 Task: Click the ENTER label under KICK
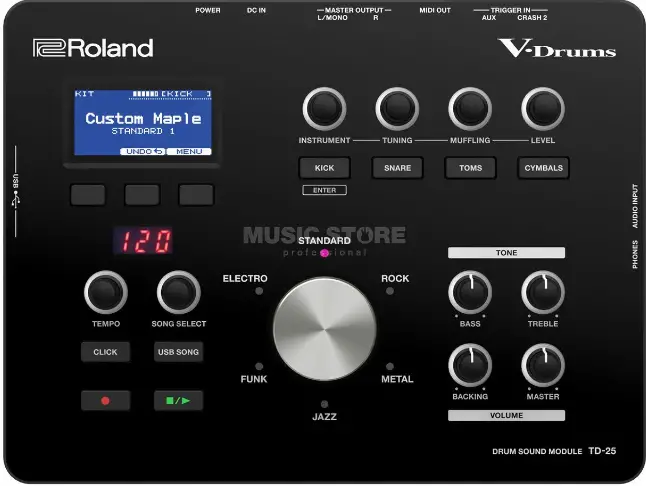[324, 190]
